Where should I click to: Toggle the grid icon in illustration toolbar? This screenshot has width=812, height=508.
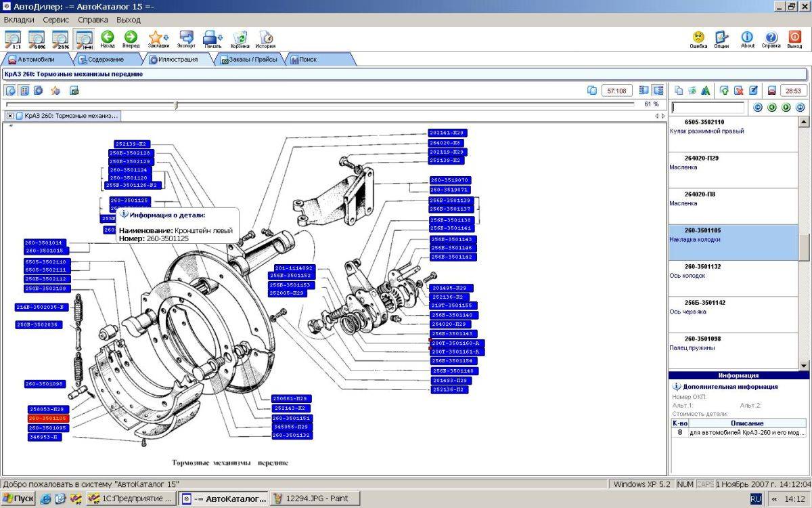[24, 90]
